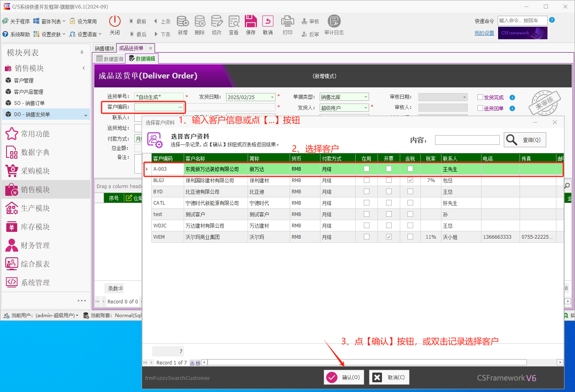The width and height of the screenshot is (575, 392).
Task: Go to 下条 next record
Action: [162, 34]
